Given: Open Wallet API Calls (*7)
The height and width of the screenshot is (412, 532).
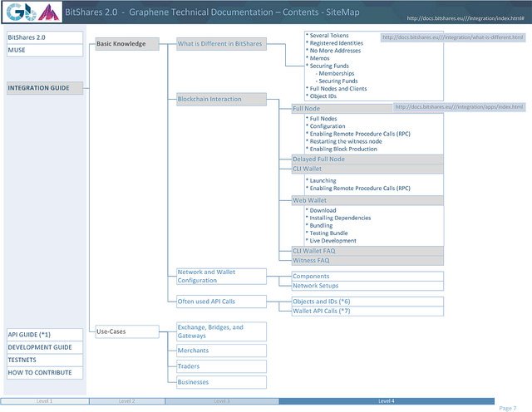Looking at the screenshot, I should pyautogui.click(x=367, y=311).
